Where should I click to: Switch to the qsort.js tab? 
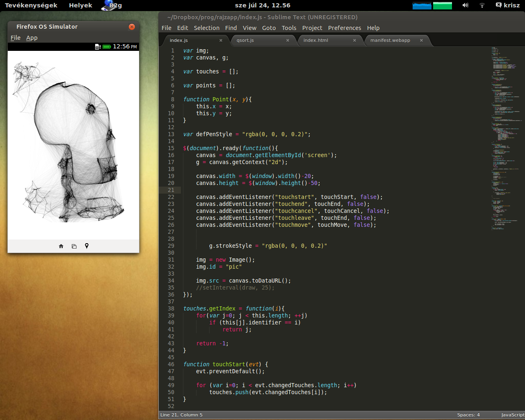(x=245, y=40)
